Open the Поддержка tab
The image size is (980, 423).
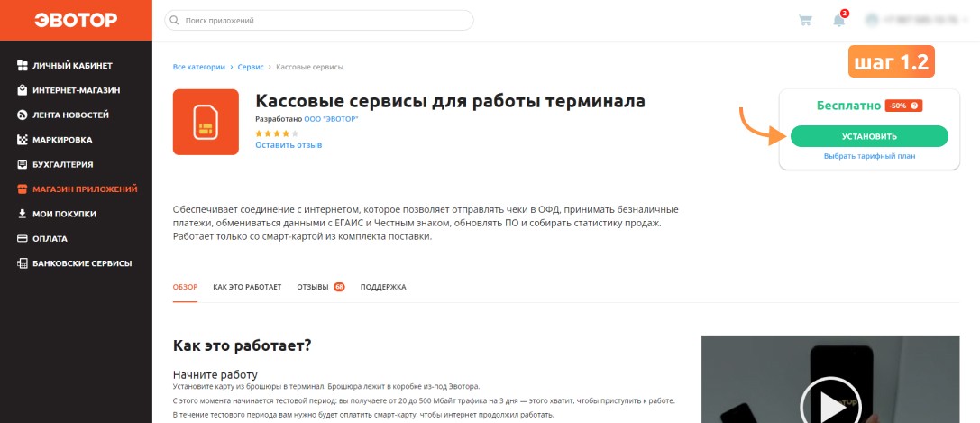pyautogui.click(x=383, y=287)
